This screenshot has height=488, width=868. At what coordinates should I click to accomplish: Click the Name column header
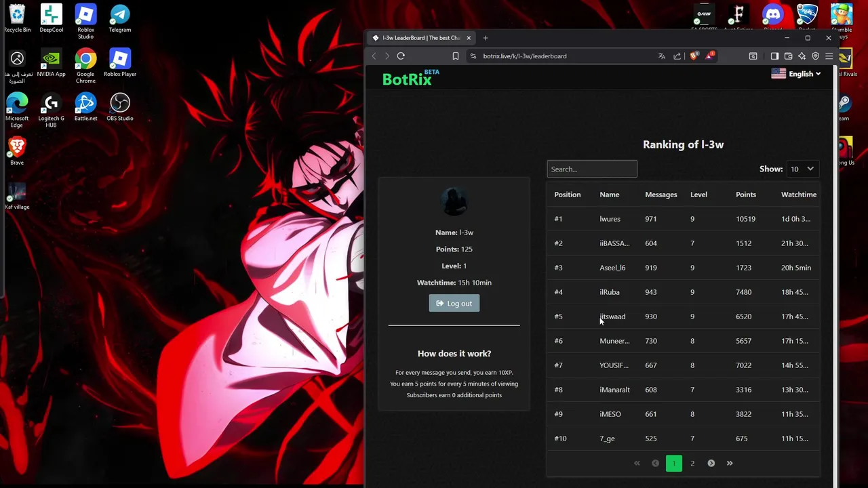[610, 195]
